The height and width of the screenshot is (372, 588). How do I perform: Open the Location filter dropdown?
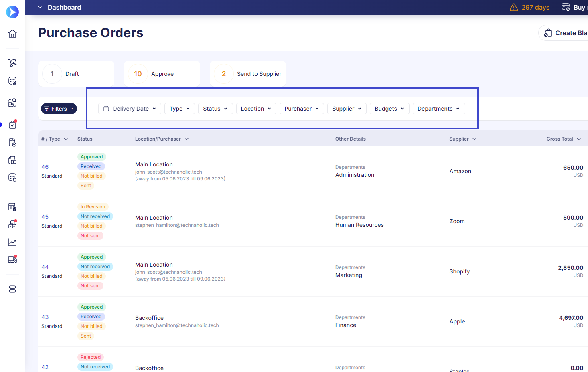tap(256, 109)
